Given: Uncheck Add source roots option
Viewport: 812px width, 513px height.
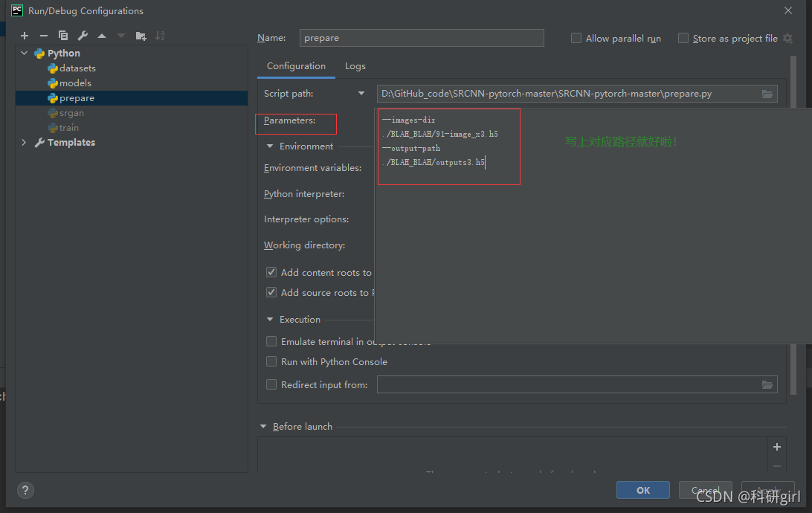Looking at the screenshot, I should pyautogui.click(x=271, y=292).
